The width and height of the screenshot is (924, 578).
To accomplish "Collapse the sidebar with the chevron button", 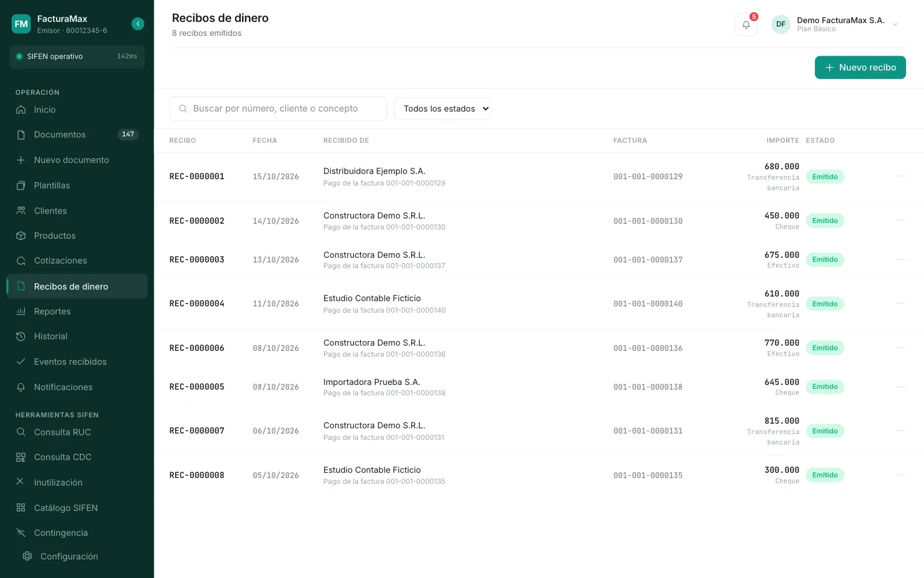I will click(x=138, y=24).
